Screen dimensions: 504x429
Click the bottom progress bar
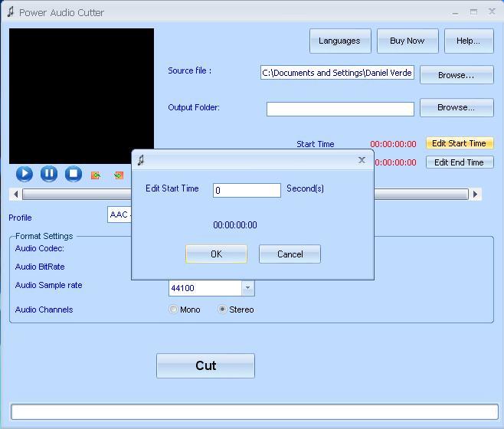254,411
